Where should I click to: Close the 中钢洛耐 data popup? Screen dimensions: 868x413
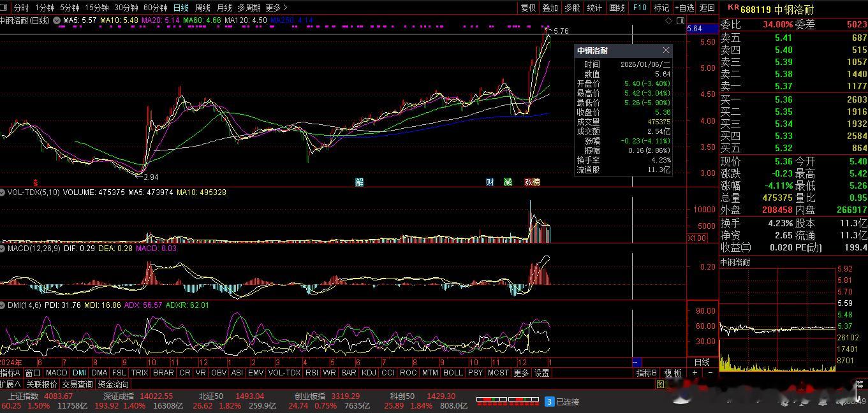tap(666, 50)
